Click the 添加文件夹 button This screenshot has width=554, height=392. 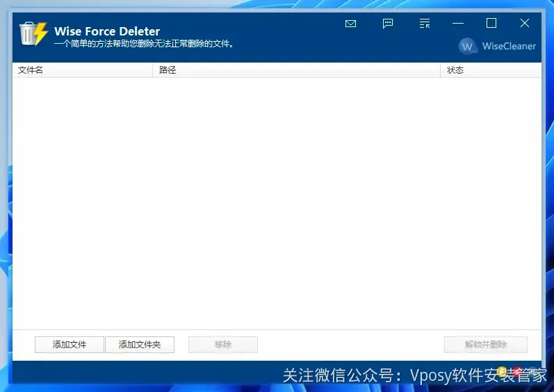140,344
